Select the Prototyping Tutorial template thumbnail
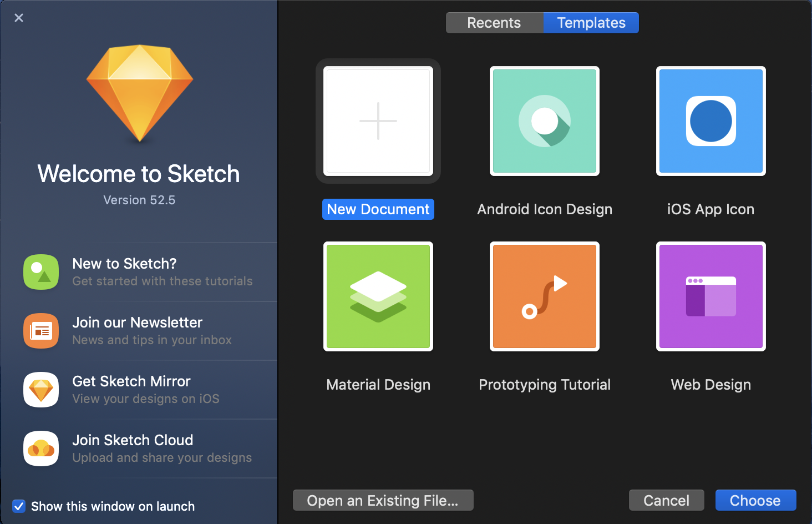The image size is (812, 524). pyautogui.click(x=545, y=296)
